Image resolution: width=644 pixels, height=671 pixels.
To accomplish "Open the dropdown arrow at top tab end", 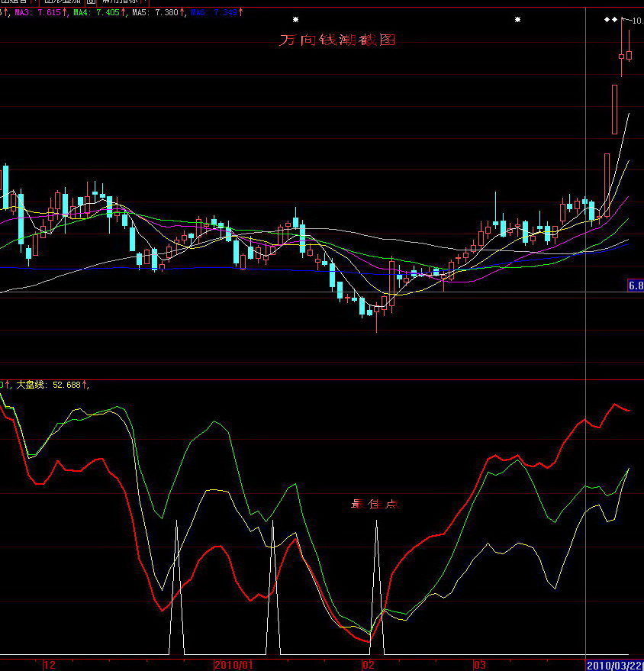I will (x=145, y=2).
